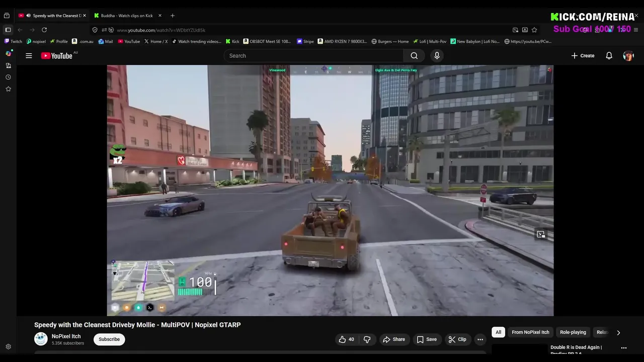This screenshot has width=644, height=362.
Task: Open a new browser tab with plus
Action: coord(172,16)
